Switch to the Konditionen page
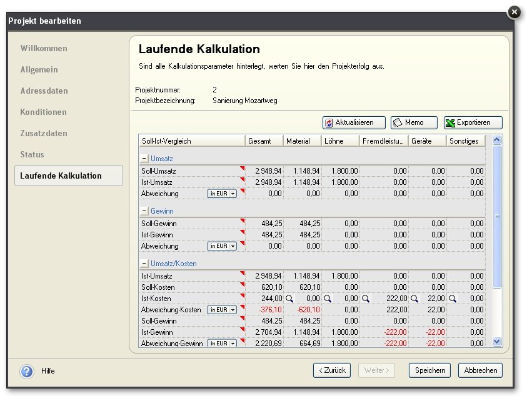Viewport: 532px width, 401px height. [43, 112]
